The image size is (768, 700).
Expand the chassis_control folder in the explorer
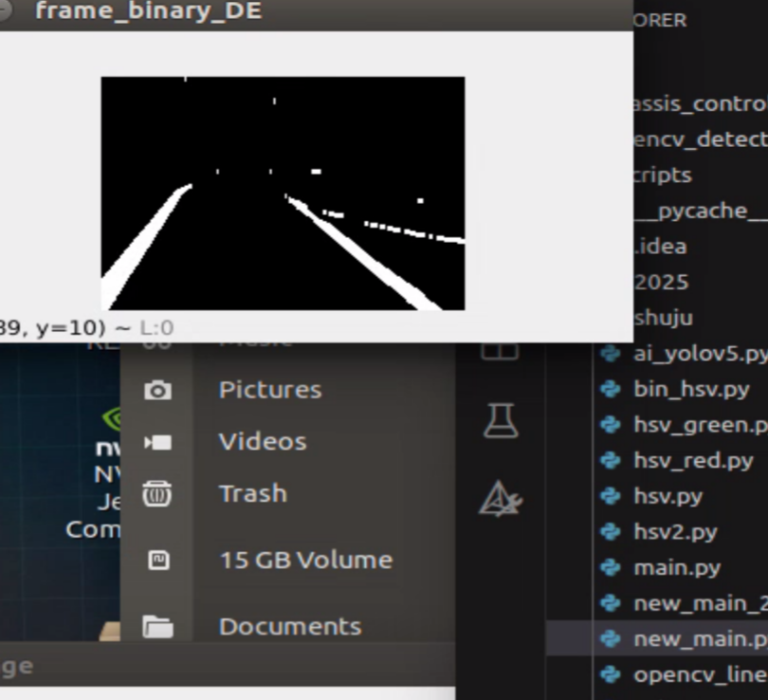coord(701,103)
